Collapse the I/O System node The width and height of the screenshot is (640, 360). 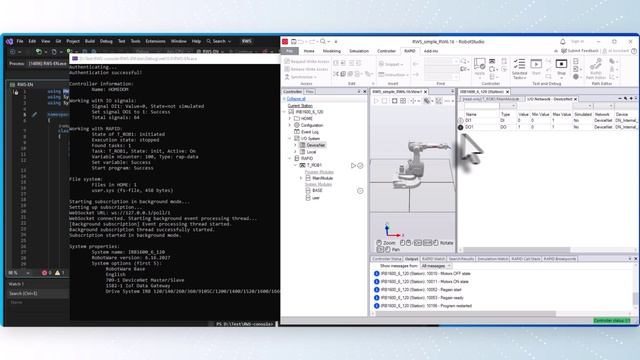pyautogui.click(x=290, y=138)
